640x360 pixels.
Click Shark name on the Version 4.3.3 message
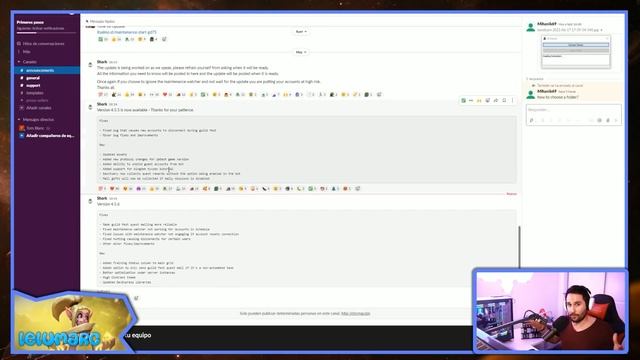point(102,104)
